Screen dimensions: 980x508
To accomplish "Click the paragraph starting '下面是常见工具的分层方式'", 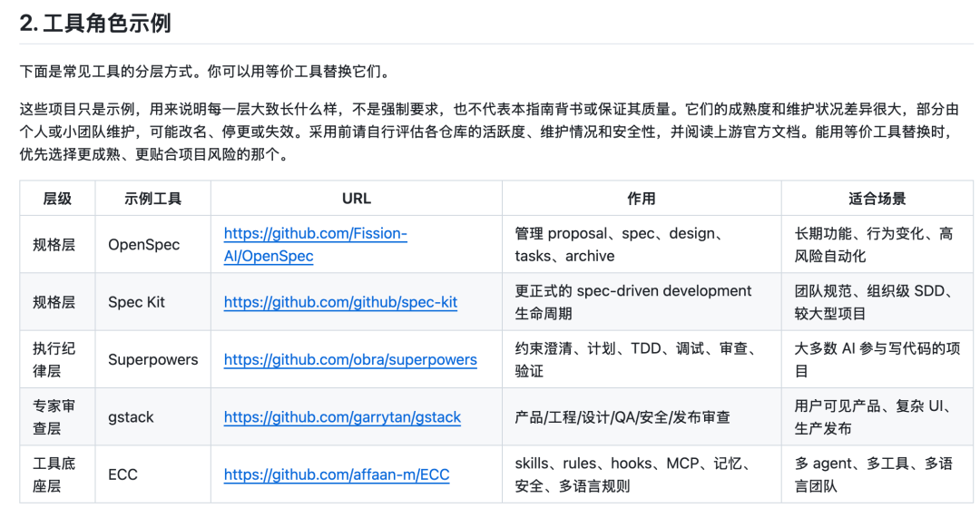I will (206, 72).
